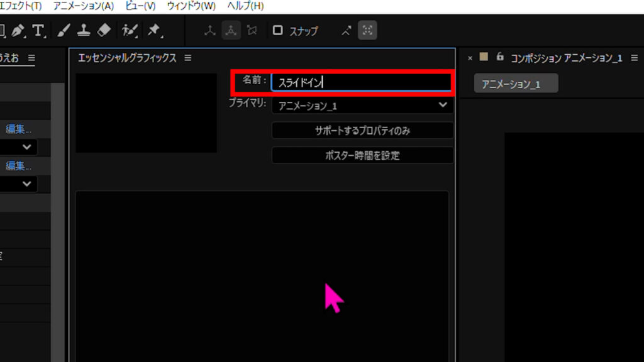Select the Pen tool
The height and width of the screenshot is (362, 644).
[18, 30]
